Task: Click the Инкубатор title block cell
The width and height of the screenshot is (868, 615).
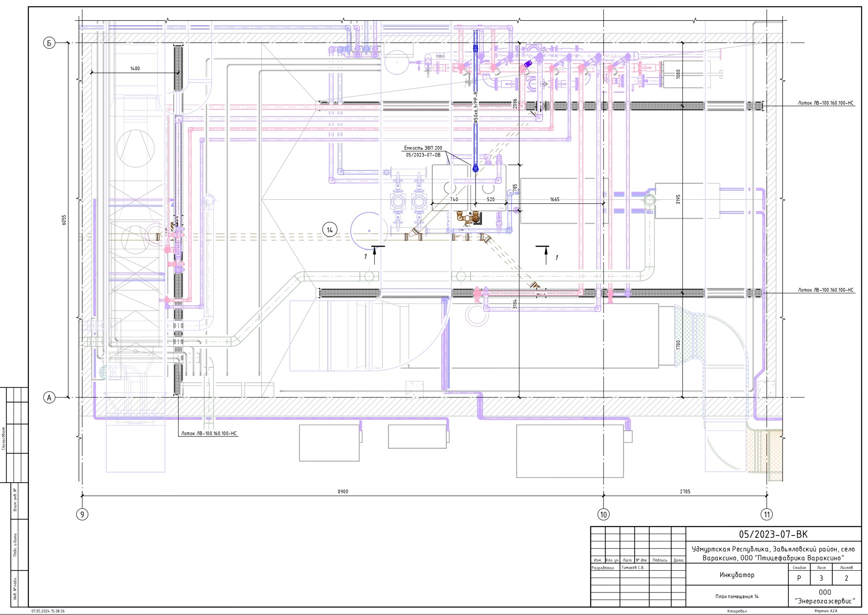Action: point(737,575)
